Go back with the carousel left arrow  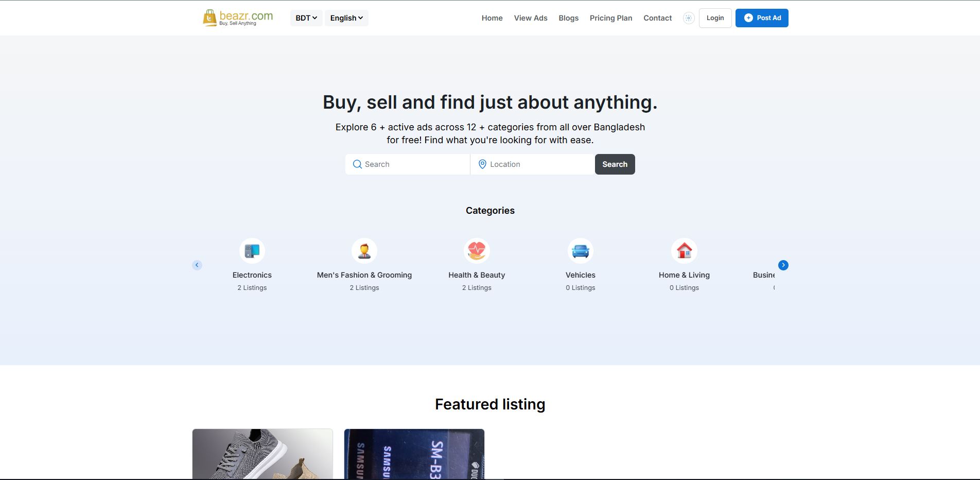pyautogui.click(x=197, y=265)
